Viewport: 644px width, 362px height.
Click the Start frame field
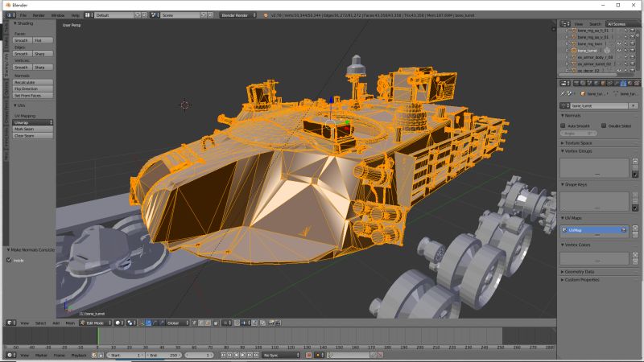click(x=126, y=355)
